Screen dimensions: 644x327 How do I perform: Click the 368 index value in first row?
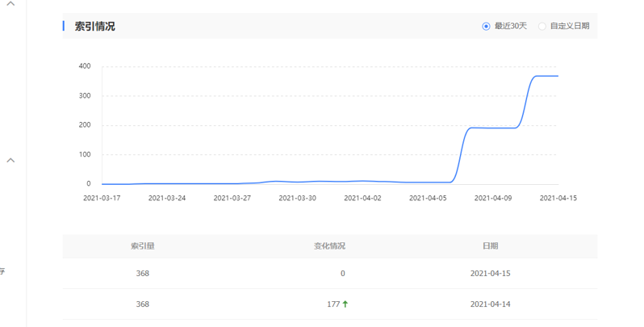click(x=142, y=274)
